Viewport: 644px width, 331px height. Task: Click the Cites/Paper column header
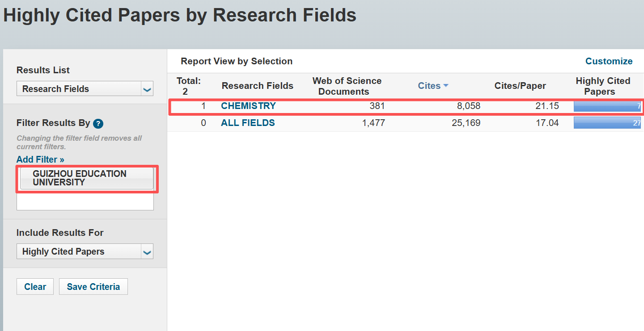(520, 86)
